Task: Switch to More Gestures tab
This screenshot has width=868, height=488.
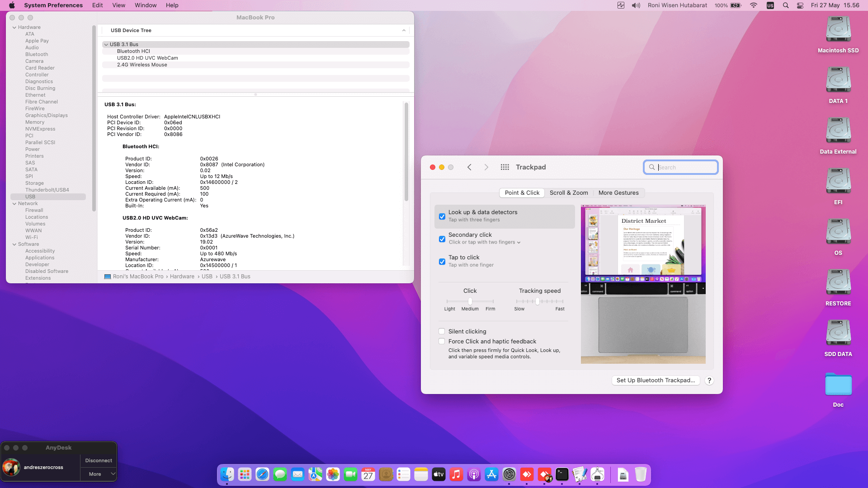Action: tap(618, 193)
